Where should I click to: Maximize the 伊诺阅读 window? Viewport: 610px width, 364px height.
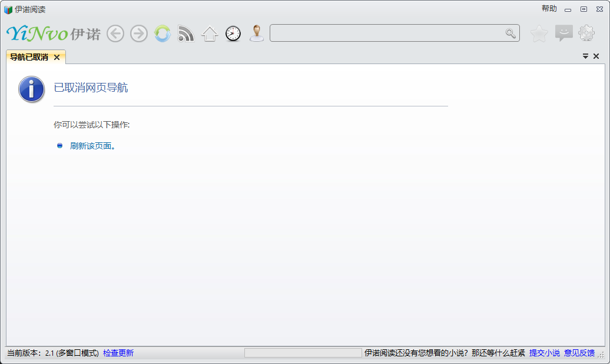584,9
